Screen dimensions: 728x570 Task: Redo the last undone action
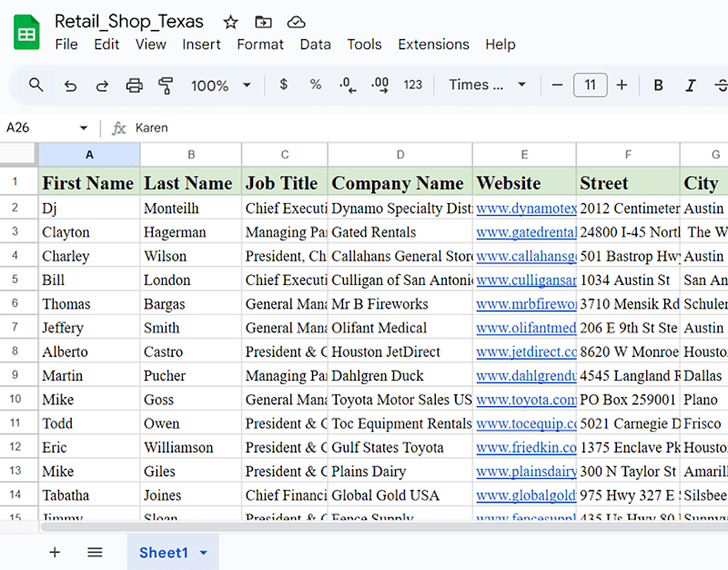click(x=102, y=86)
